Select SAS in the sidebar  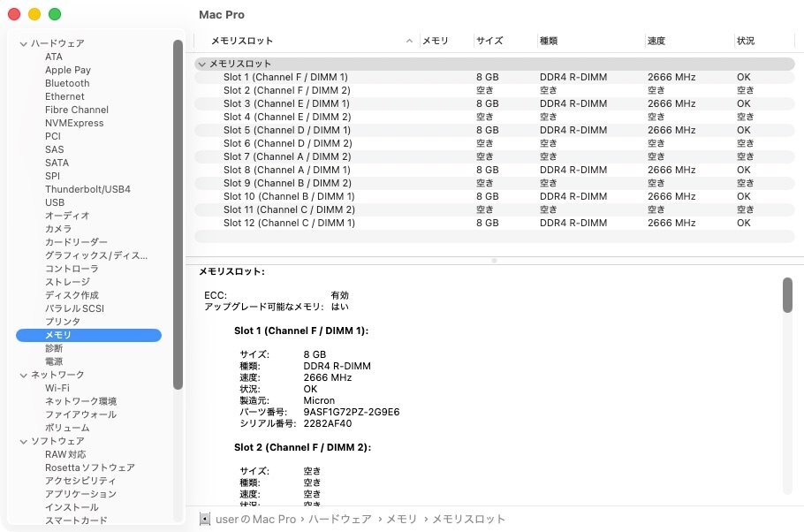tap(55, 149)
